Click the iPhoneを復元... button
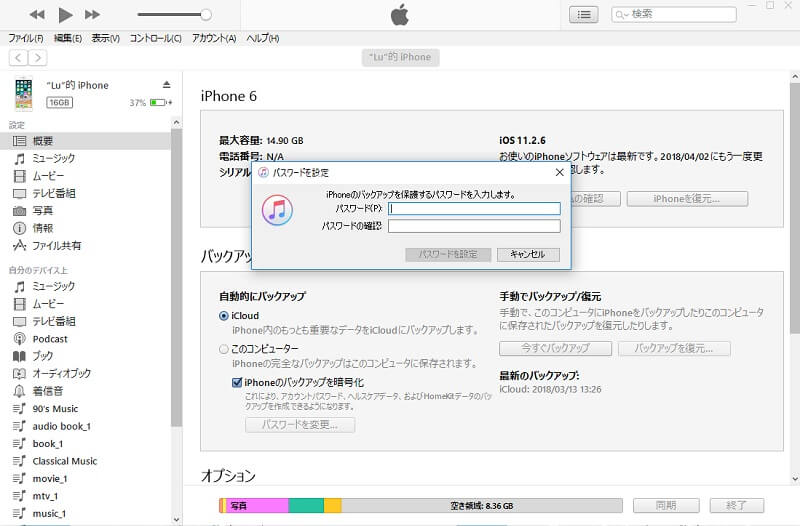Image resolution: width=801 pixels, height=526 pixels. pos(687,199)
